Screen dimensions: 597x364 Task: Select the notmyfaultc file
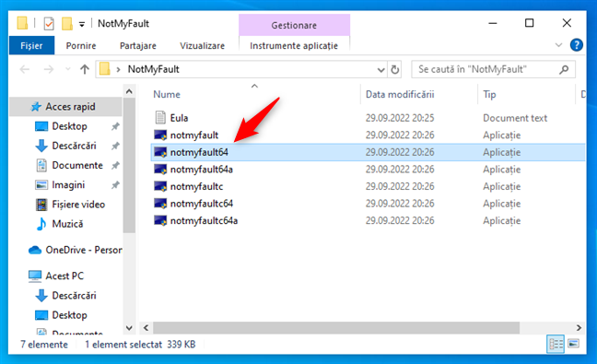196,186
